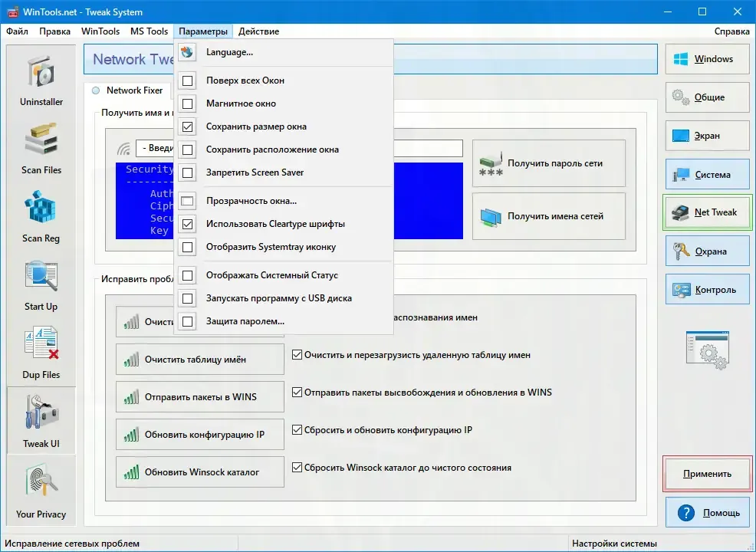Click Получить пароль сети button
756x552 pixels.
pyautogui.click(x=549, y=163)
